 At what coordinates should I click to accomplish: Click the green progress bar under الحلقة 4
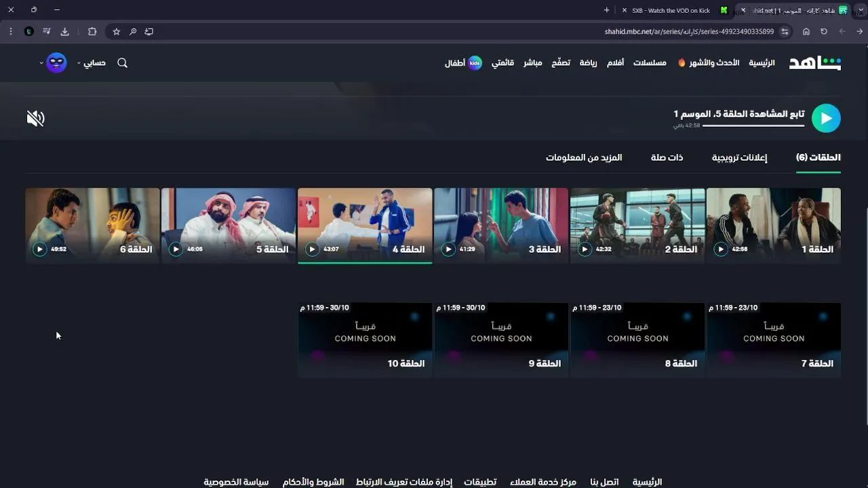coord(365,262)
